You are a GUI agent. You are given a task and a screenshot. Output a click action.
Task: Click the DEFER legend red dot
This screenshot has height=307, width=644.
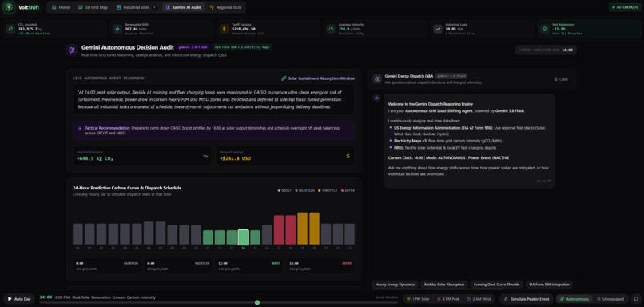pos(342,191)
